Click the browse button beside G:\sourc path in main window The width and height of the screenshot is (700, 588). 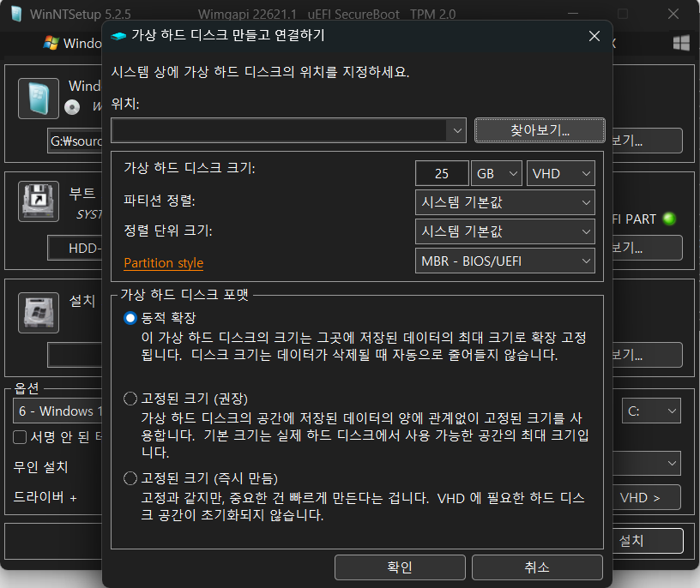[648, 141]
